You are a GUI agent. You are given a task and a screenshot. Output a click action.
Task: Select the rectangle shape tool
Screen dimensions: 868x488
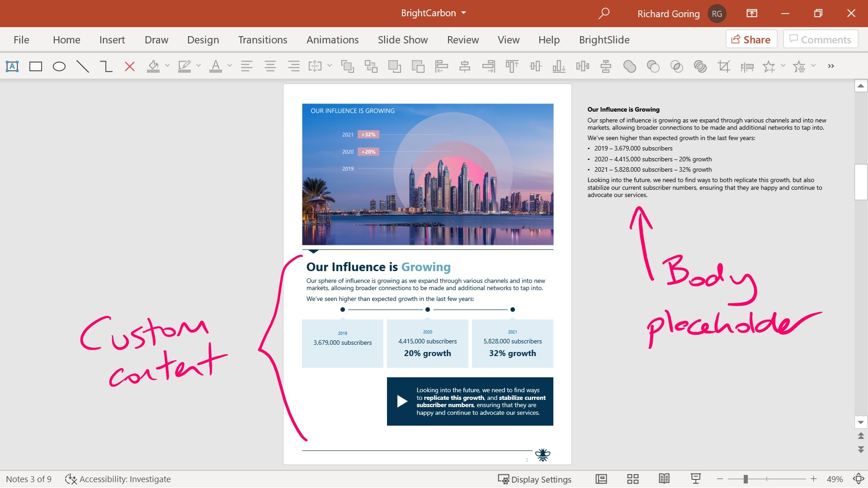(35, 66)
